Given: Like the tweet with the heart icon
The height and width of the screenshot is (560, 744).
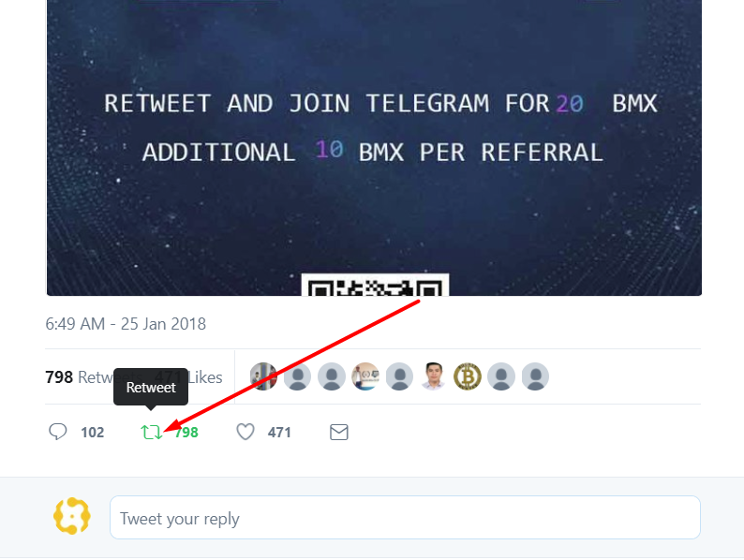Looking at the screenshot, I should (246, 432).
